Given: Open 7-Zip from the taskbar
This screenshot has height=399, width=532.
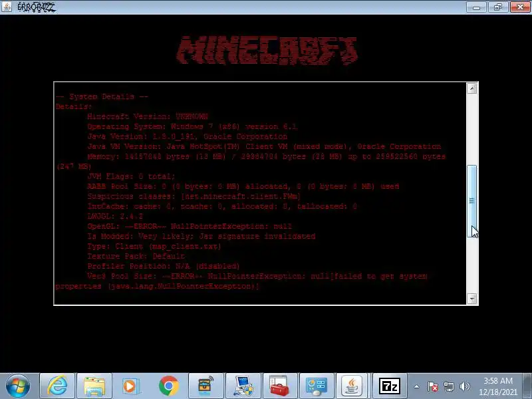Looking at the screenshot, I should click(389, 386).
